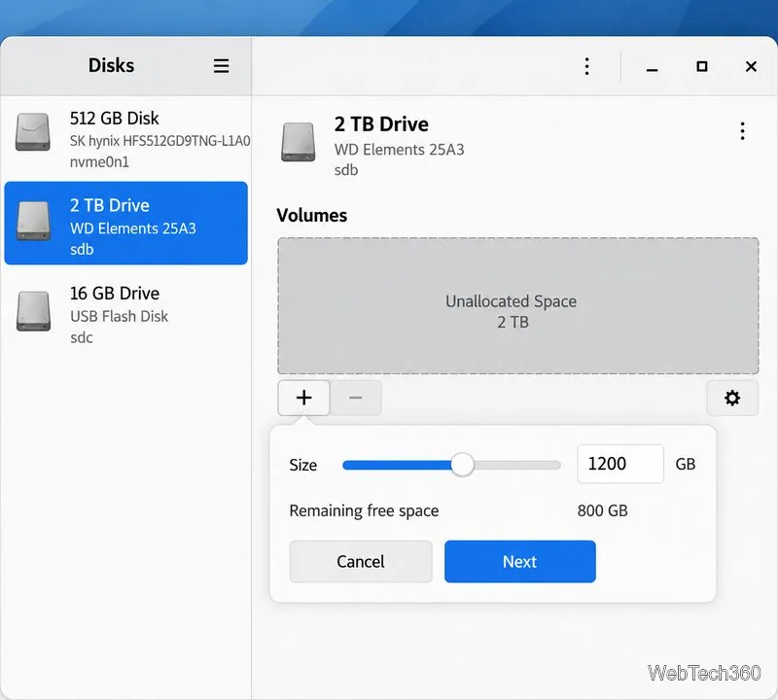The height and width of the screenshot is (700, 778).
Task: Close the Disks window
Action: 751,66
